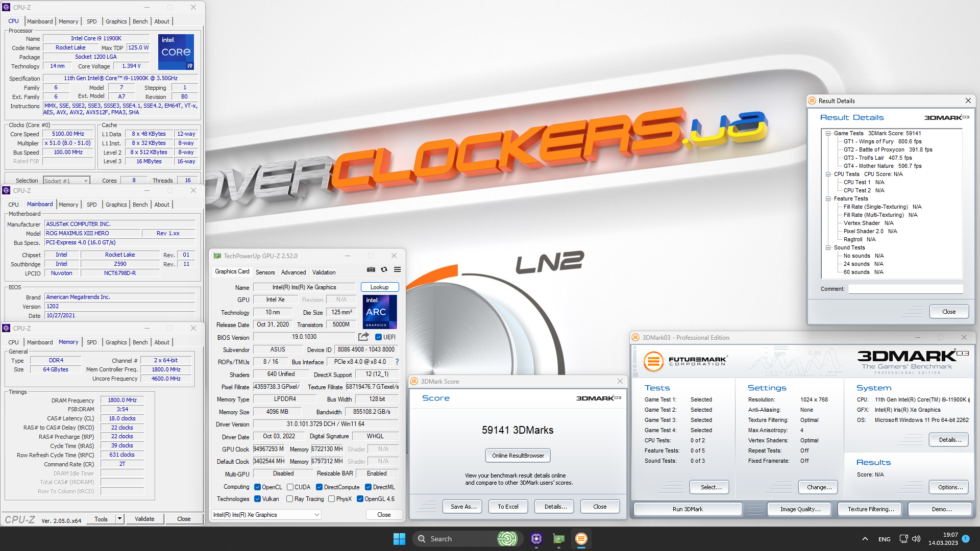Click the 3DMark Score window title icon
Image resolution: width=980 pixels, height=551 pixels.
(x=414, y=381)
